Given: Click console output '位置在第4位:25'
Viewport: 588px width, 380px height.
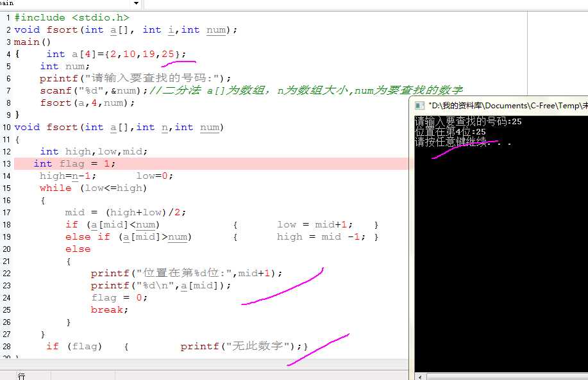Looking at the screenshot, I should (450, 131).
